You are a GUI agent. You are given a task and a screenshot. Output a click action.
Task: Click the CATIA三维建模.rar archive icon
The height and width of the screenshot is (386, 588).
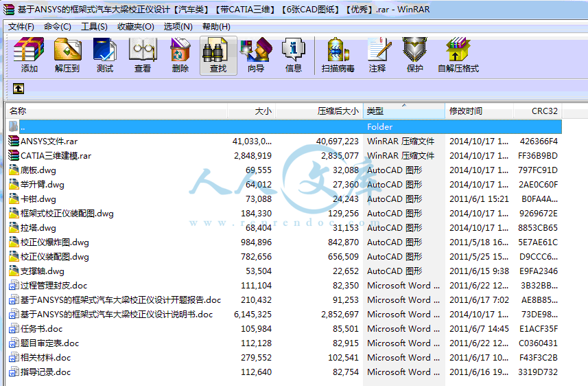click(14, 155)
